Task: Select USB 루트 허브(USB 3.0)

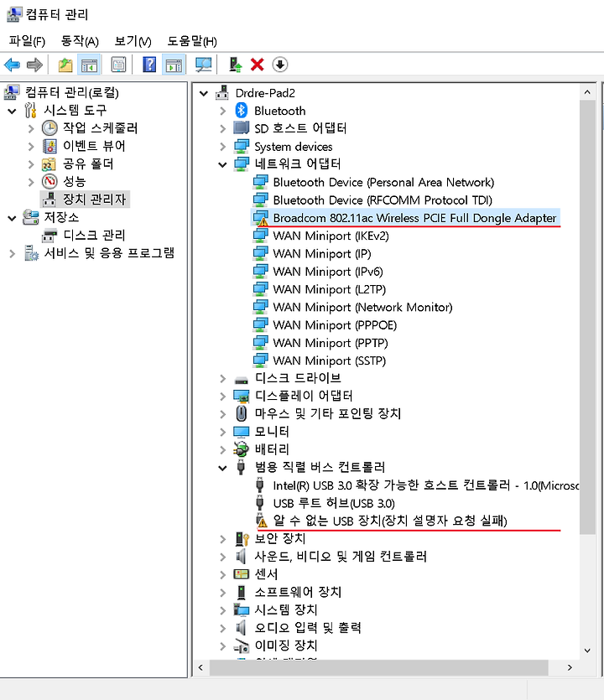Action: pos(334,503)
